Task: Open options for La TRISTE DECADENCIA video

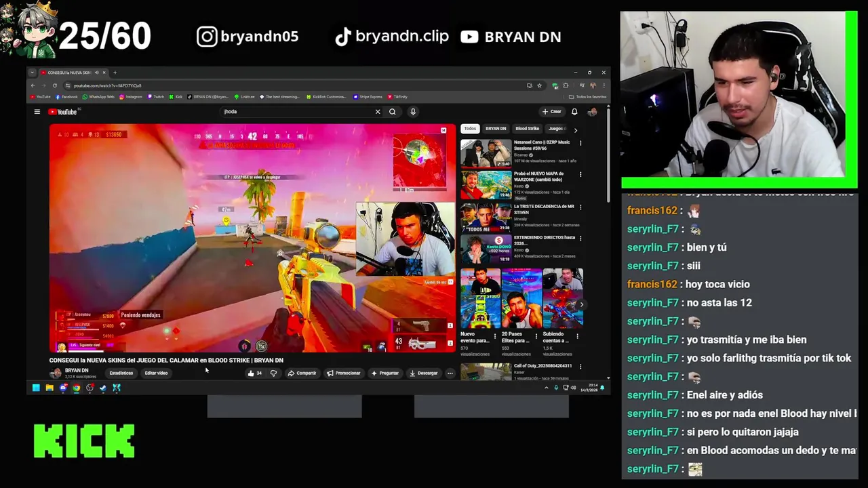Action: [x=580, y=207]
